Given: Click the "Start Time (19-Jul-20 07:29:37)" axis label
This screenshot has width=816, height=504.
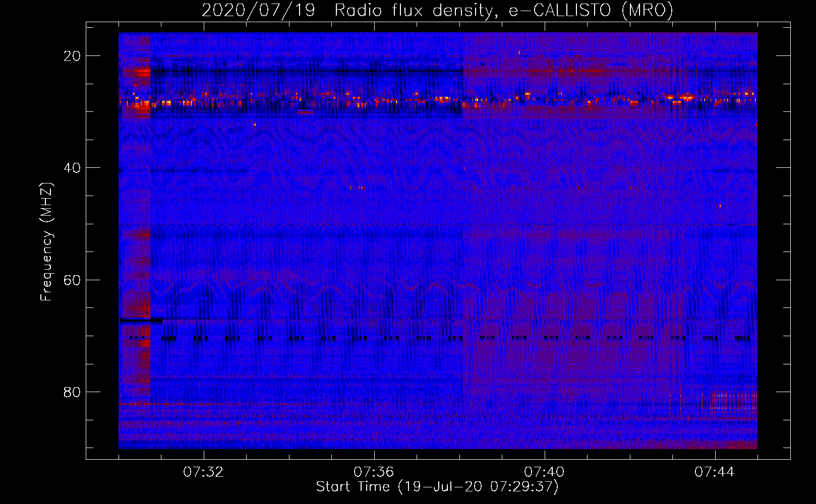Looking at the screenshot, I should tap(437, 487).
